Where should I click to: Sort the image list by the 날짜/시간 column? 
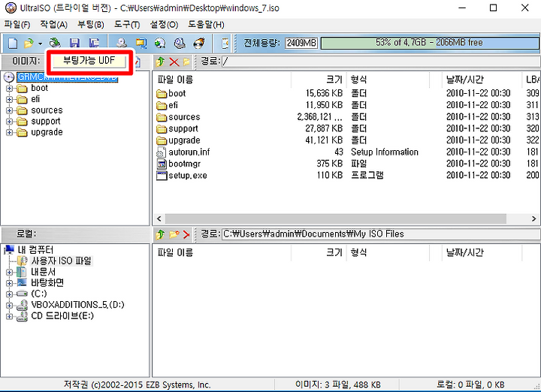[482, 80]
